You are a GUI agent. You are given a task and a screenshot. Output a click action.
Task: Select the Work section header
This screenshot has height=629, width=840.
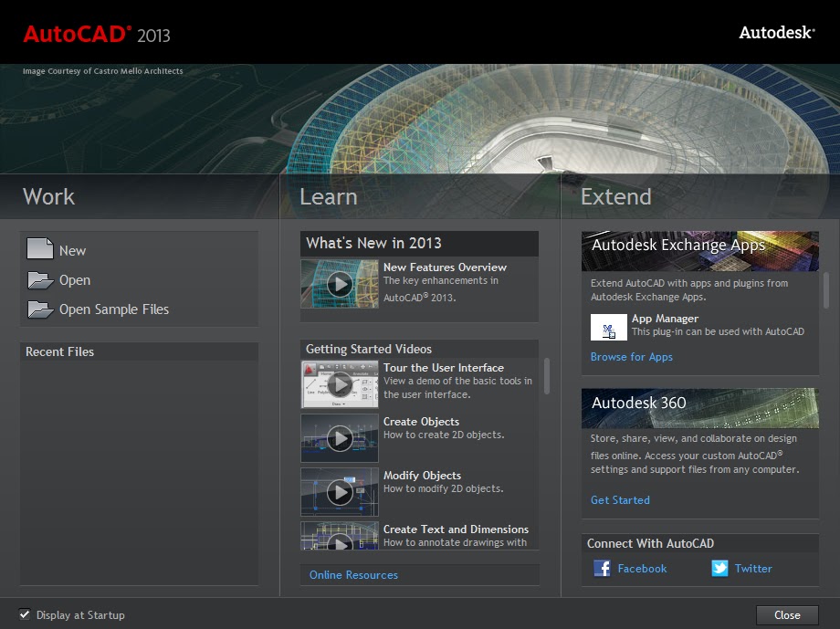[47, 196]
